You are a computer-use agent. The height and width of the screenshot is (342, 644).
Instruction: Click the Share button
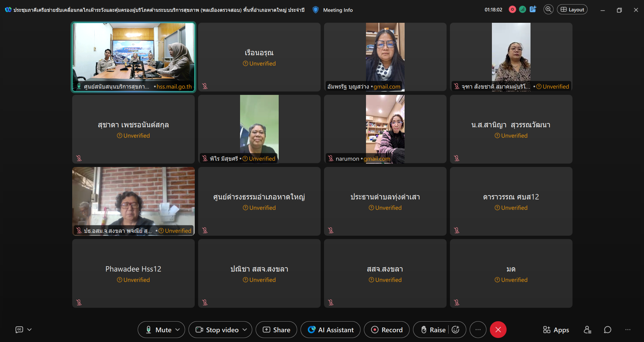click(276, 330)
